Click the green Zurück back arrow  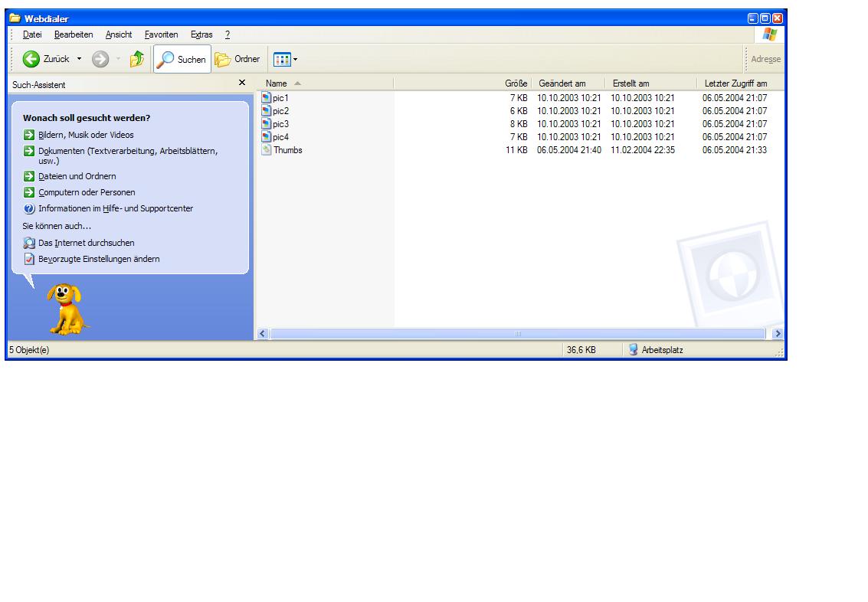31,59
